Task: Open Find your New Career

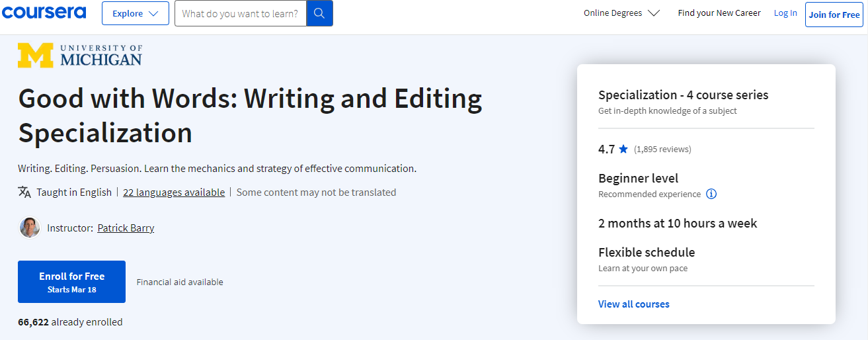Action: click(719, 13)
